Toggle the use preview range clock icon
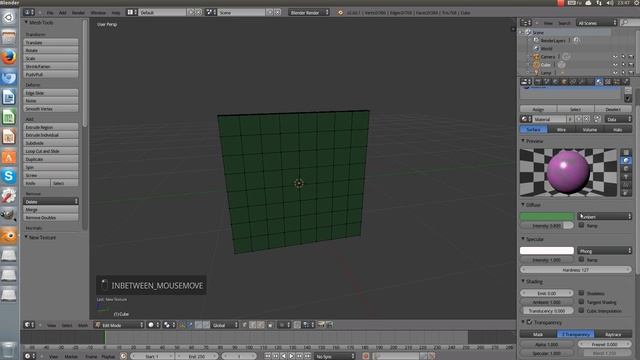 pos(123,356)
